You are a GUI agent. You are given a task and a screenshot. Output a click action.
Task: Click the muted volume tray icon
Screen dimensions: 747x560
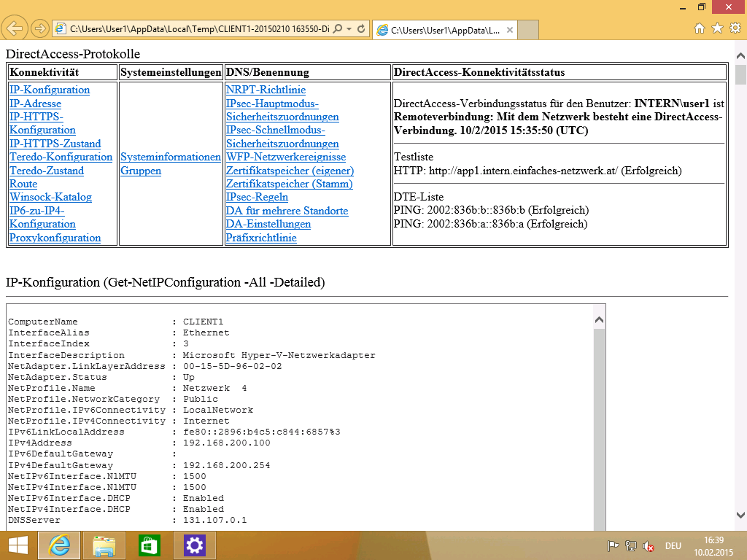click(x=648, y=546)
